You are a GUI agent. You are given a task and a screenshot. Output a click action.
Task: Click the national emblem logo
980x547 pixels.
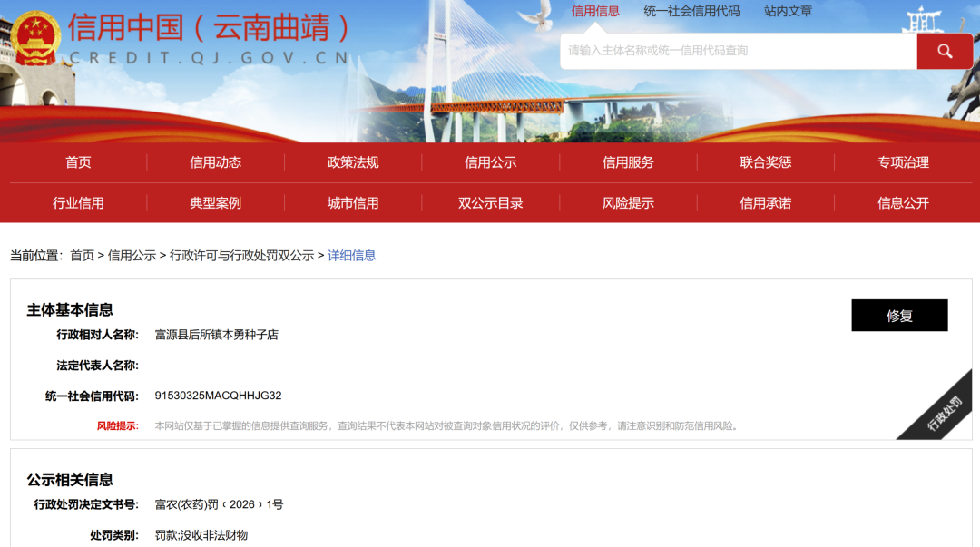pos(35,39)
